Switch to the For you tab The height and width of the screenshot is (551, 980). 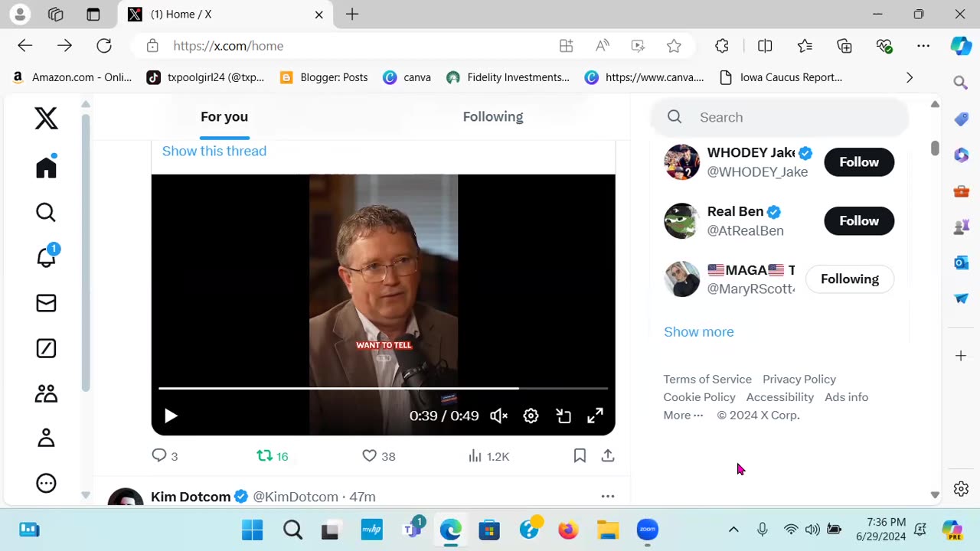tap(224, 117)
